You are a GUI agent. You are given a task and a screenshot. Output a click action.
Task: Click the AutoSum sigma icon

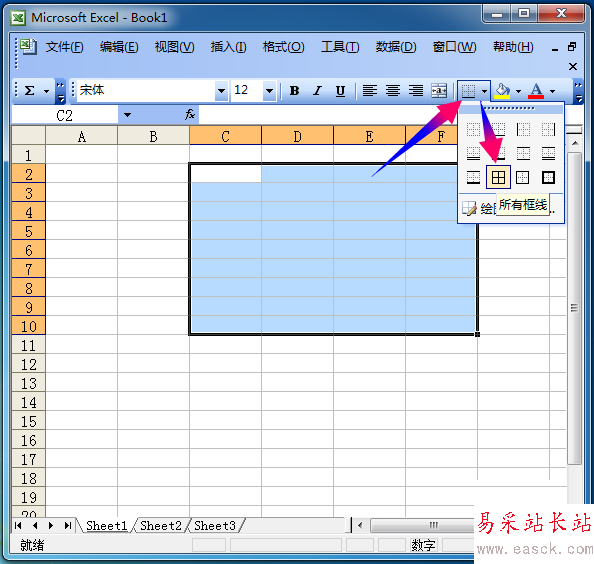[30, 91]
